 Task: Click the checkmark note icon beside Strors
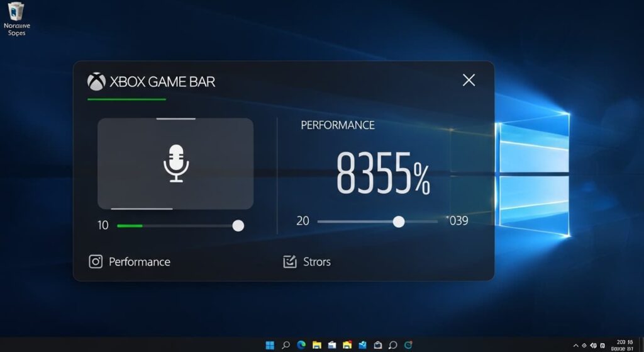[290, 261]
